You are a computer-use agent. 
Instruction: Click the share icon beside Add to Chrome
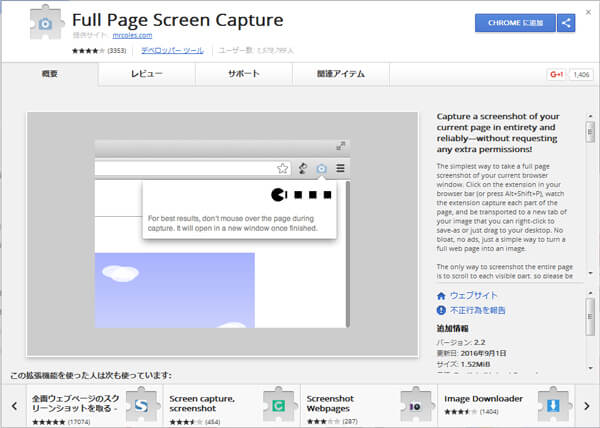566,22
